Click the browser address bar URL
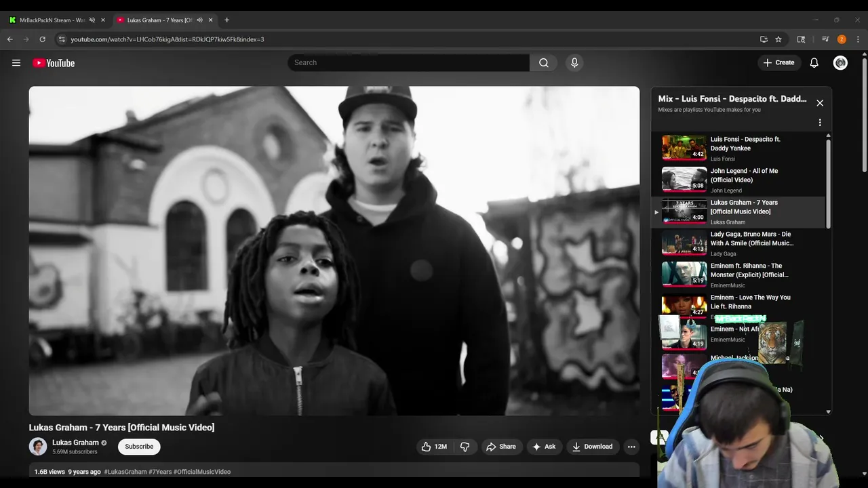The image size is (868, 488). [167, 39]
